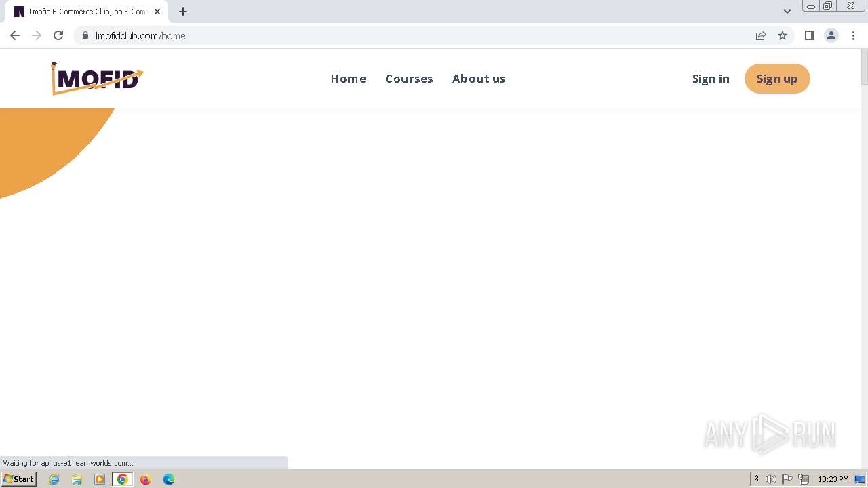Open the Windows Start menu

tap(19, 479)
